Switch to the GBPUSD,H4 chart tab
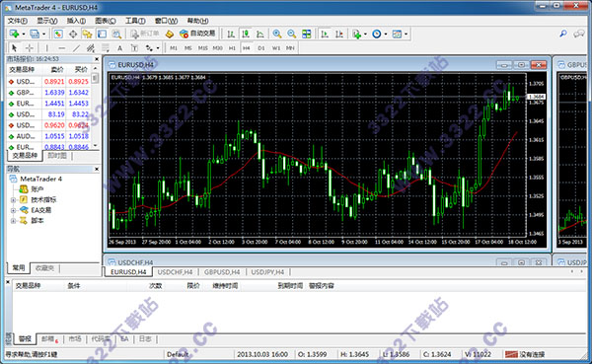Image resolution: width=592 pixels, height=364 pixels. click(x=222, y=272)
